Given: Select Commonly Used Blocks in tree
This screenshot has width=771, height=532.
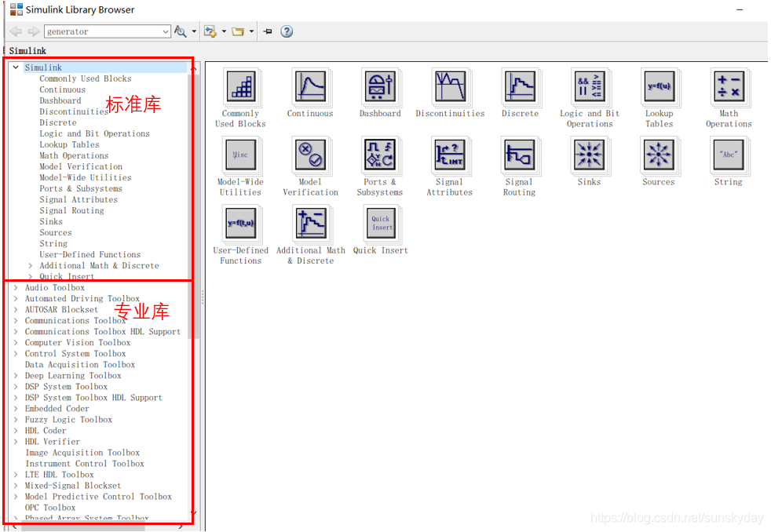Looking at the screenshot, I should click(x=86, y=78).
